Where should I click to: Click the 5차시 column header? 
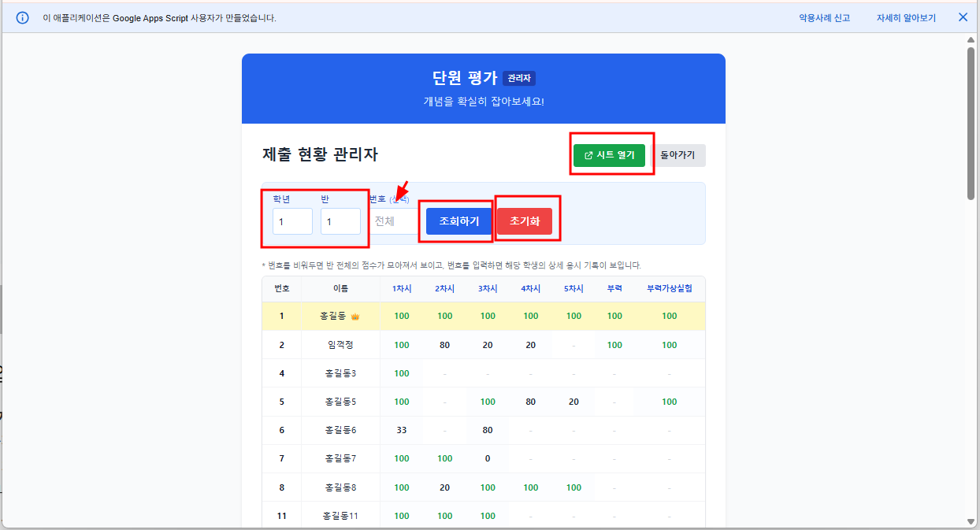click(x=574, y=288)
